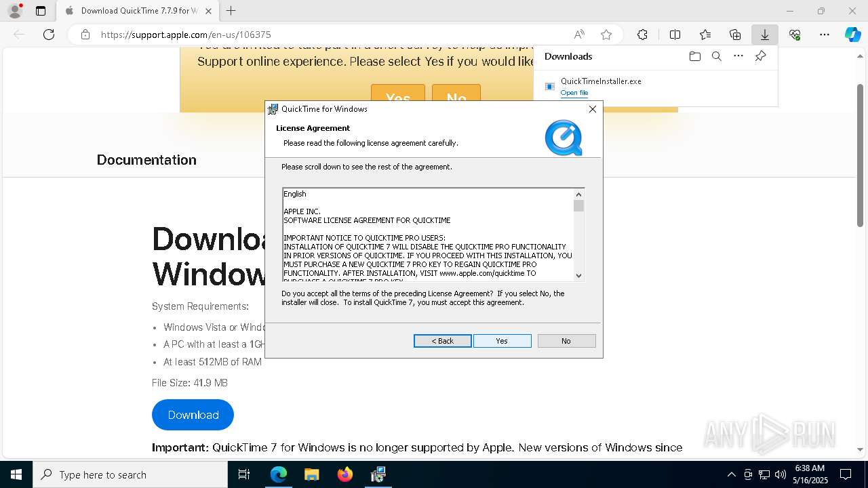Open Collections in the toolbar
This screenshot has width=868, height=488.
735,35
